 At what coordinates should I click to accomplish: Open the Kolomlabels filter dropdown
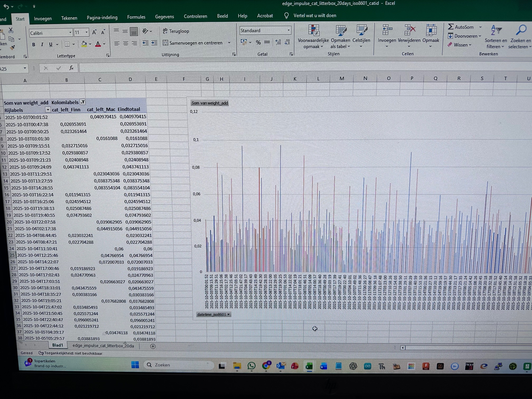click(83, 102)
